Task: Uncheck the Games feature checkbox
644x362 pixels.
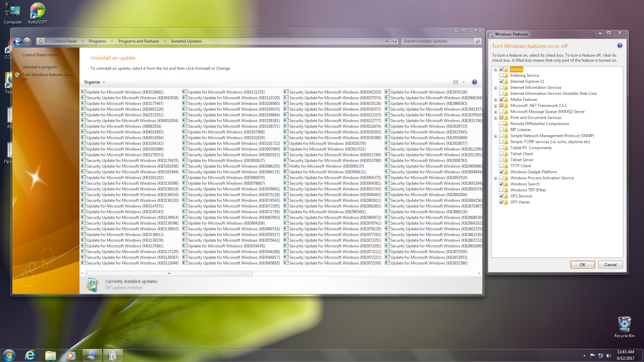Action: pos(501,69)
